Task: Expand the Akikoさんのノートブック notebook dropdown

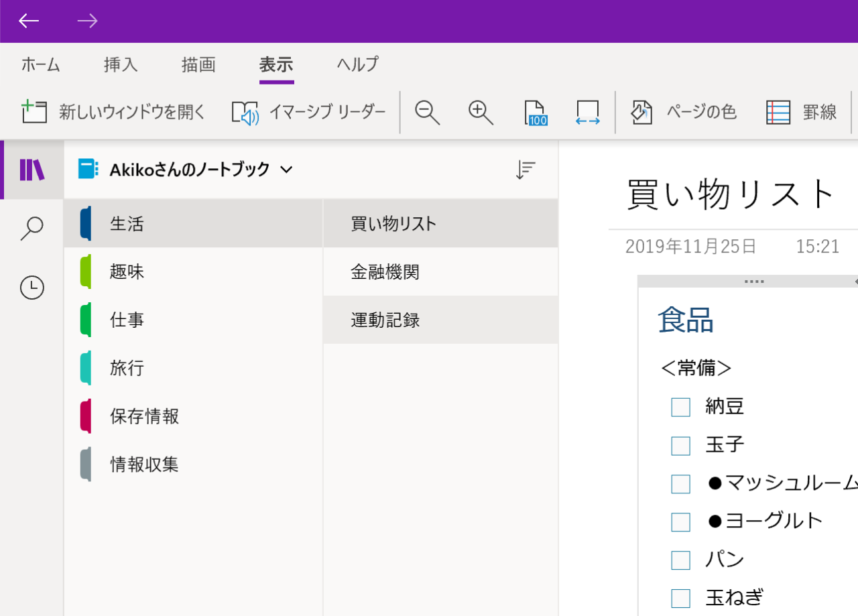Action: point(286,170)
